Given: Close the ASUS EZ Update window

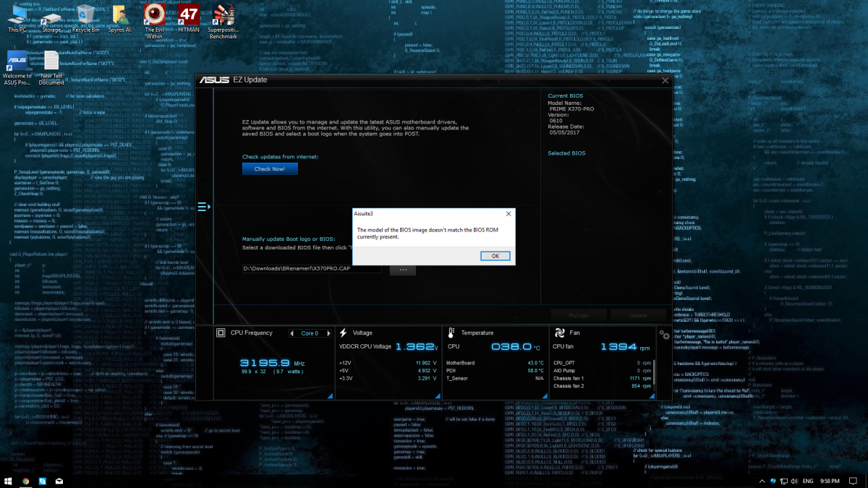Looking at the screenshot, I should [x=665, y=80].
